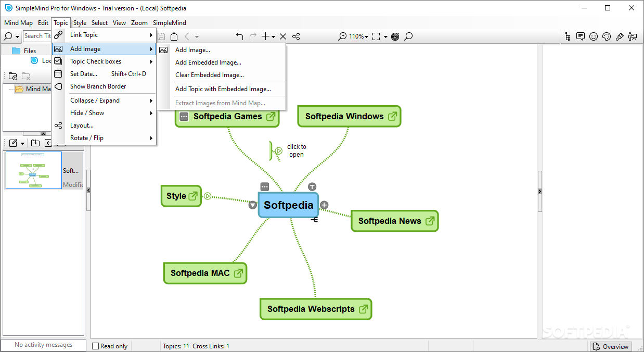Collapse the left panel splitter arrow

[88, 191]
